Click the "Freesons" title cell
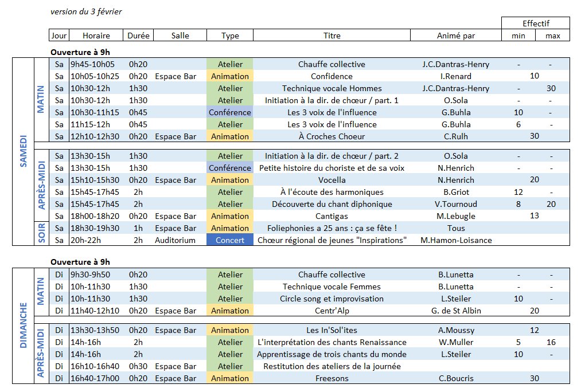Viewport: 581px width, 392px height. pyautogui.click(x=332, y=378)
